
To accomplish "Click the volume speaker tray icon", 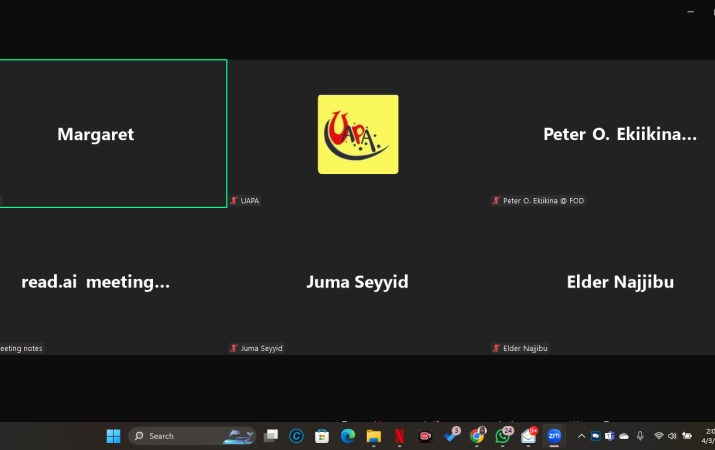I will pos(672,436).
